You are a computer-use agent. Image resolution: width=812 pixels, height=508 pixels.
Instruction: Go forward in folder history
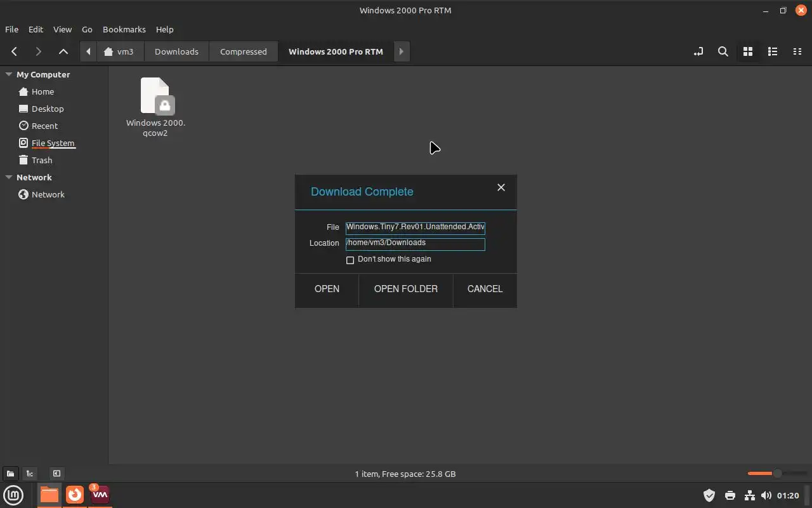[x=39, y=51]
